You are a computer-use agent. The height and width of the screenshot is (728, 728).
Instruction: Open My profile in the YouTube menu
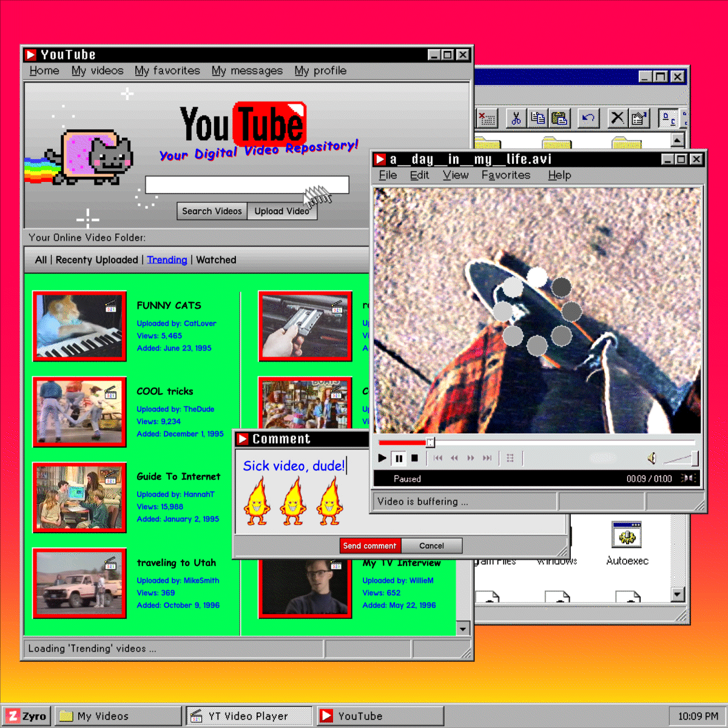pyautogui.click(x=320, y=70)
